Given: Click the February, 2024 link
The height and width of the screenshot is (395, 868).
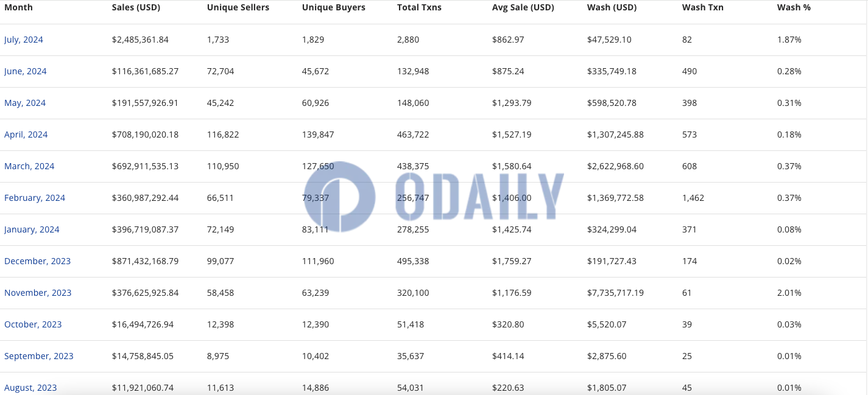Looking at the screenshot, I should (x=35, y=198).
